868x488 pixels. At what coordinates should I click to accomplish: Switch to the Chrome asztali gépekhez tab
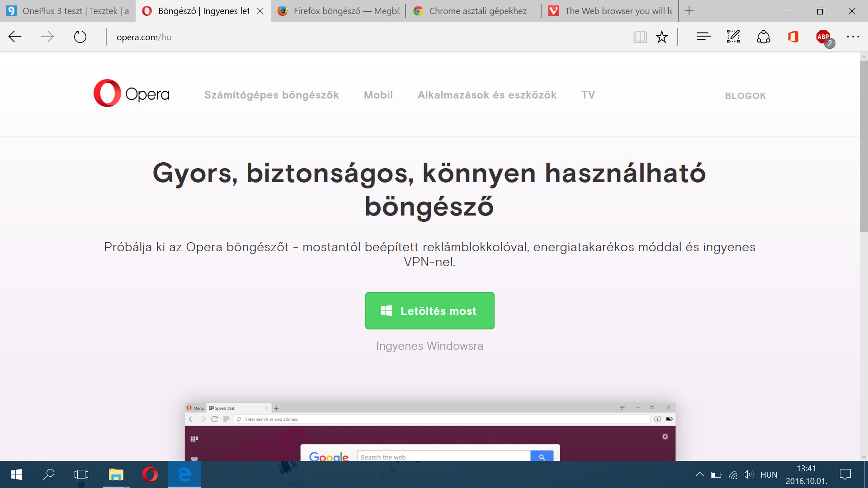(474, 11)
